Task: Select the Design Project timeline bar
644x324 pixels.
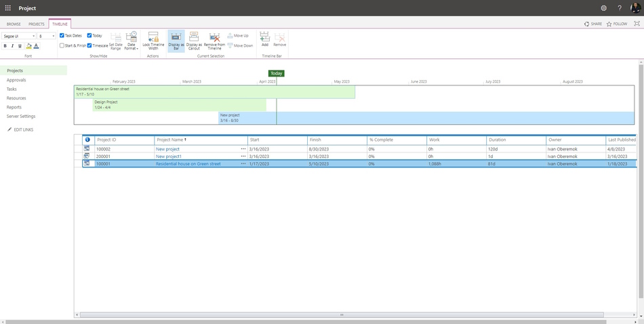Action: [x=180, y=104]
